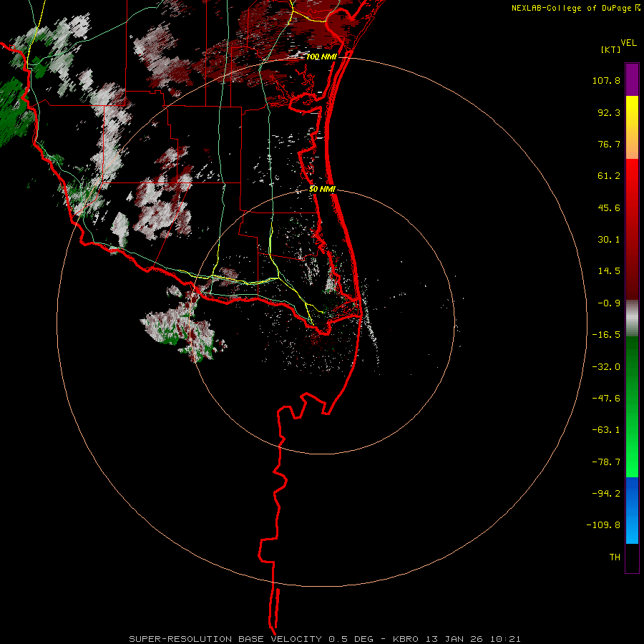This screenshot has width=644, height=644.
Task: Click the blue segment of color bar
Action: pyautogui.click(x=632, y=510)
